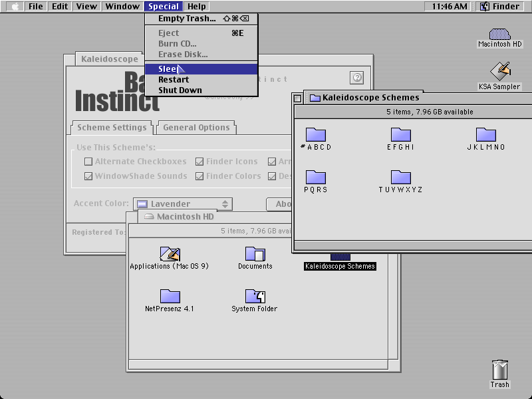This screenshot has width=532, height=399.
Task: Select the # A B C D folder
Action: pos(315,135)
